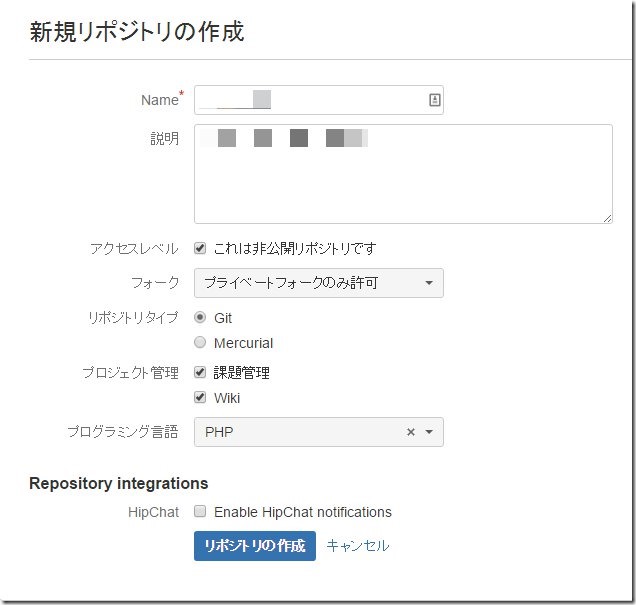This screenshot has height=605, width=636.
Task: Toggle the 課題管理 checkbox
Action: click(x=200, y=372)
